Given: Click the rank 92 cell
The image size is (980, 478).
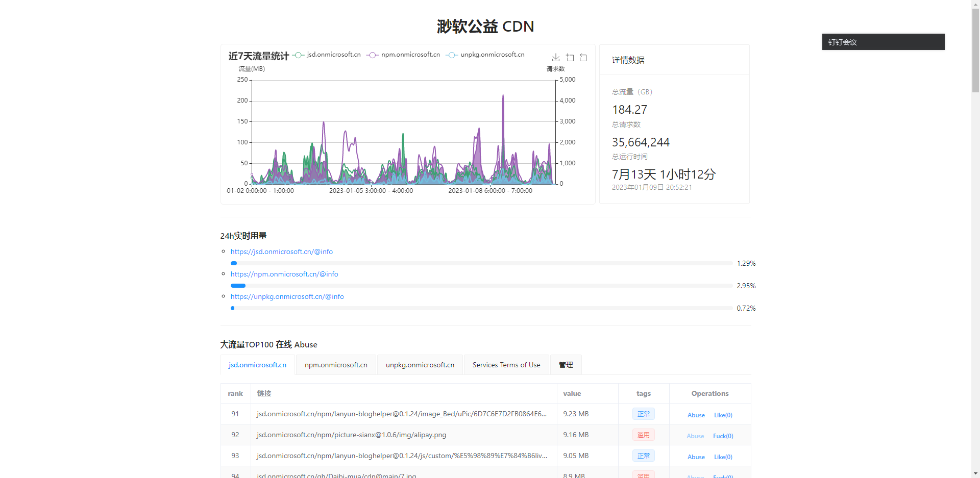Looking at the screenshot, I should pos(235,435).
